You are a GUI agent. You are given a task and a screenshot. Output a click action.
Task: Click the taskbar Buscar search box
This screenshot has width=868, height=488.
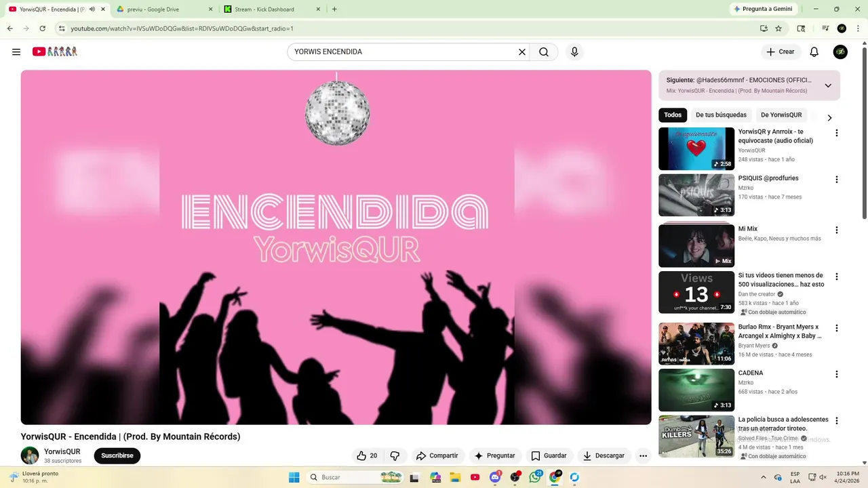(x=356, y=477)
